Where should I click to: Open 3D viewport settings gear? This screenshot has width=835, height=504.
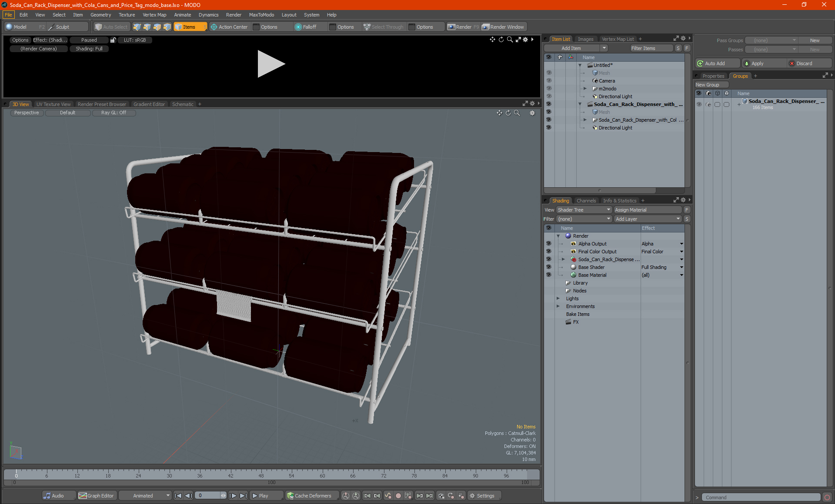coord(532,113)
